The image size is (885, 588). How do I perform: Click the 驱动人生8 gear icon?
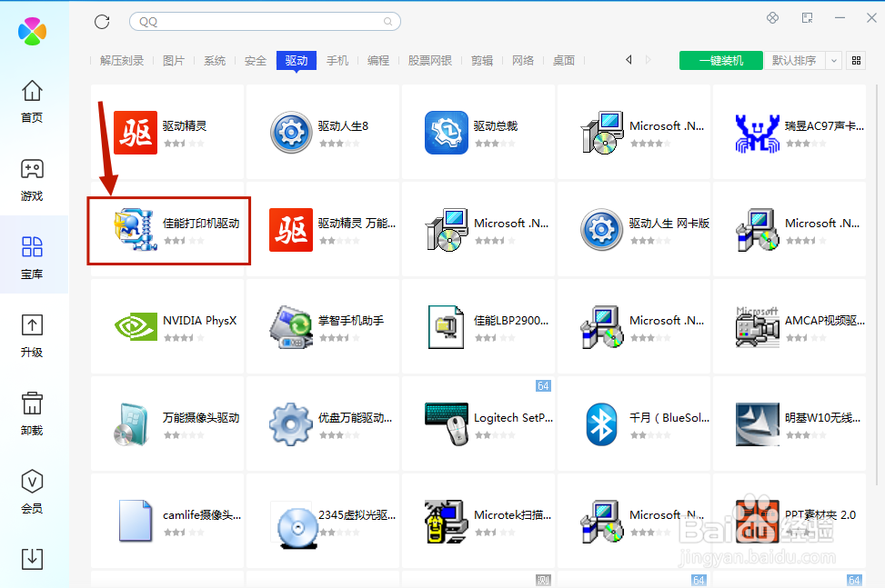point(291,133)
